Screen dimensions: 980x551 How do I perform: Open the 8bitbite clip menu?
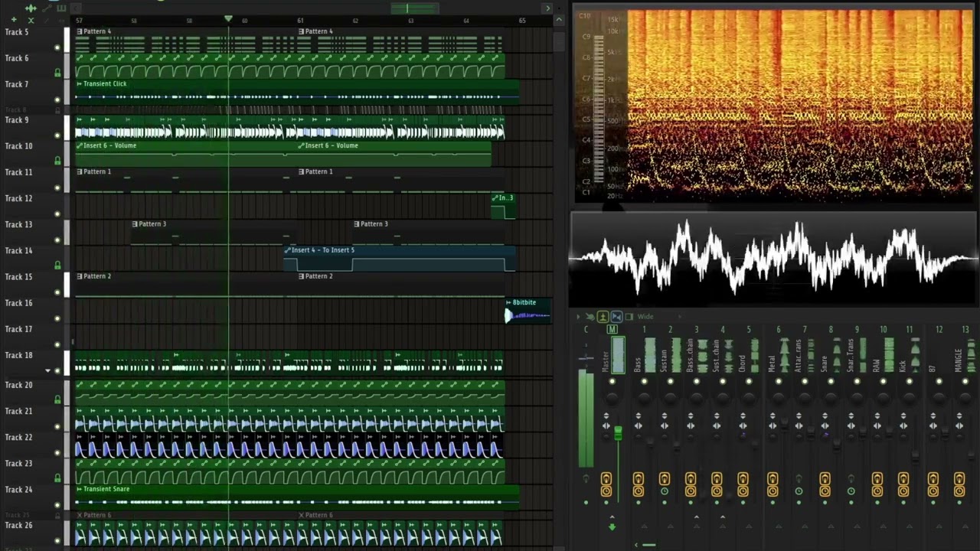(508, 302)
